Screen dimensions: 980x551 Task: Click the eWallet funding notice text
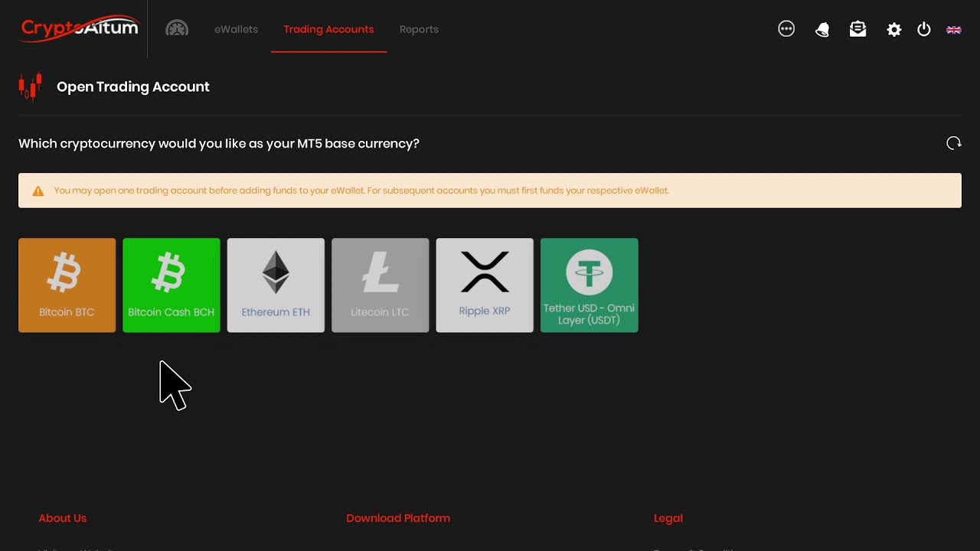[361, 191]
